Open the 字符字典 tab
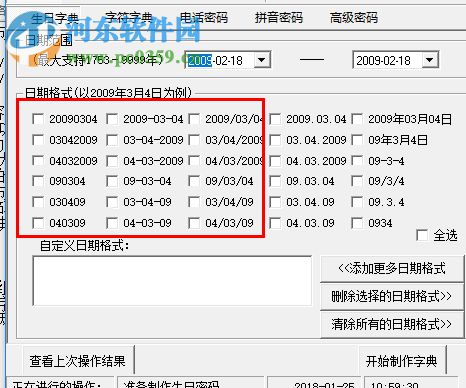This screenshot has height=388, width=466. [129, 17]
